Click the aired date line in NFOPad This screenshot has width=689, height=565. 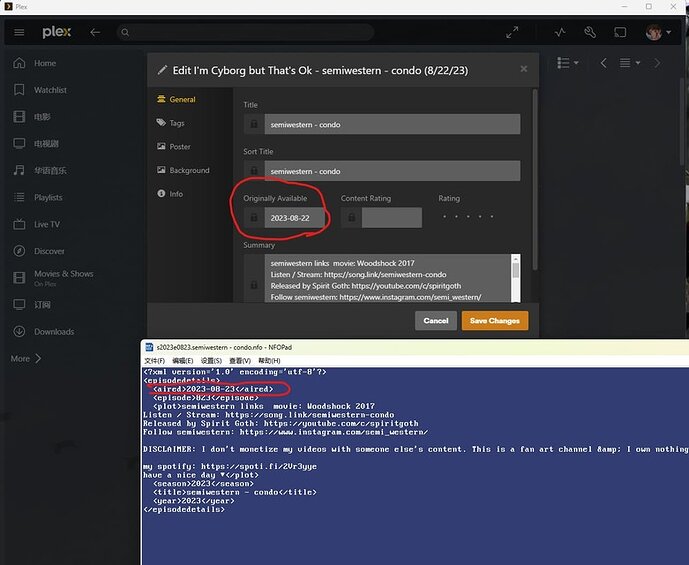pyautogui.click(x=213, y=389)
